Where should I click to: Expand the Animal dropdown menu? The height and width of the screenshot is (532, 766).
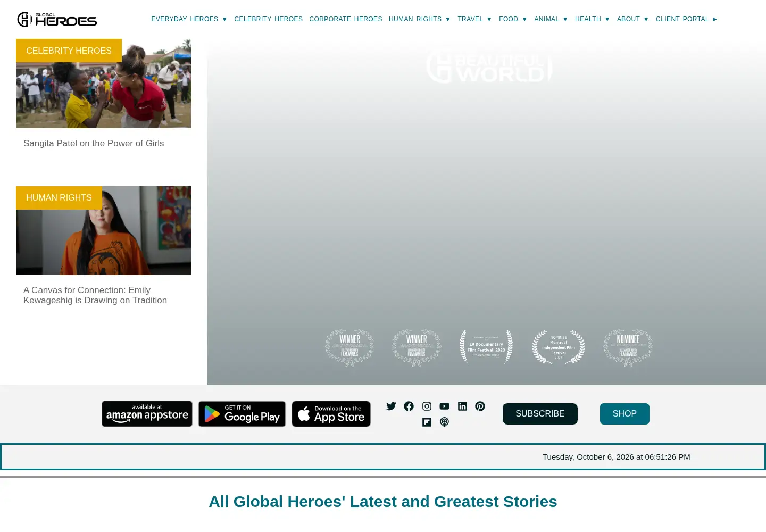551,19
